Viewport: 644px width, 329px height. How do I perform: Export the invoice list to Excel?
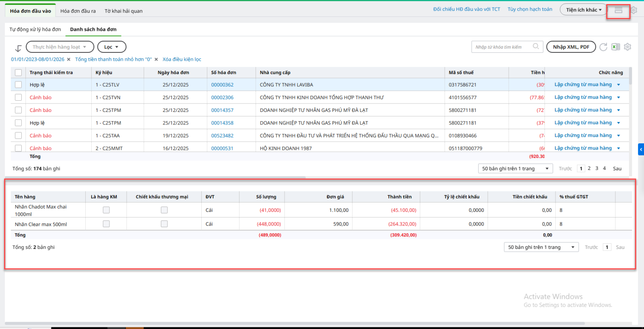coord(615,47)
